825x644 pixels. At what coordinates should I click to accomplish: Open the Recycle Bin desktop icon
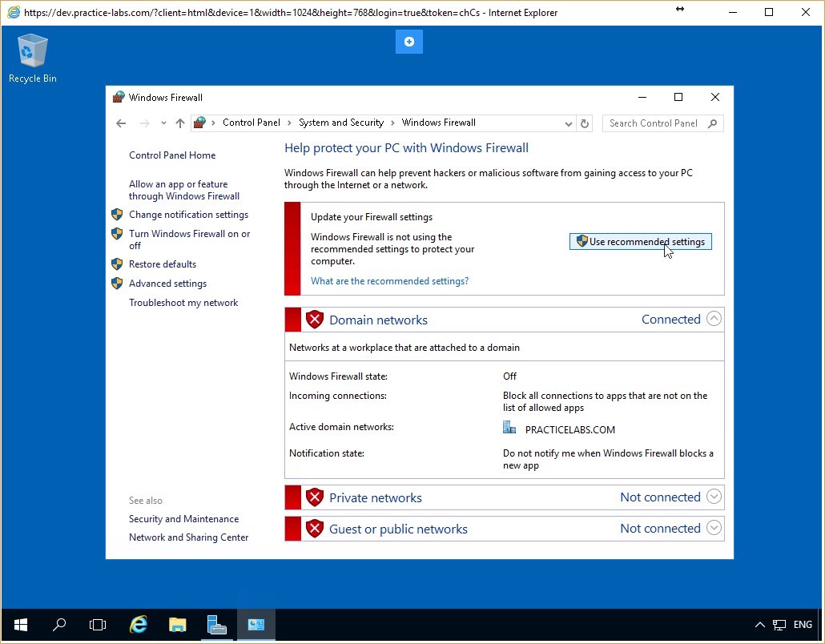[32, 58]
